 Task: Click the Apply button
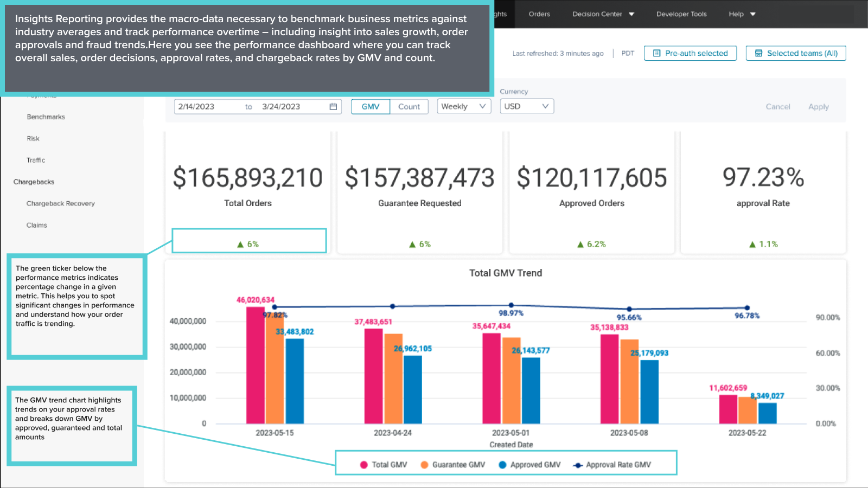tap(818, 107)
